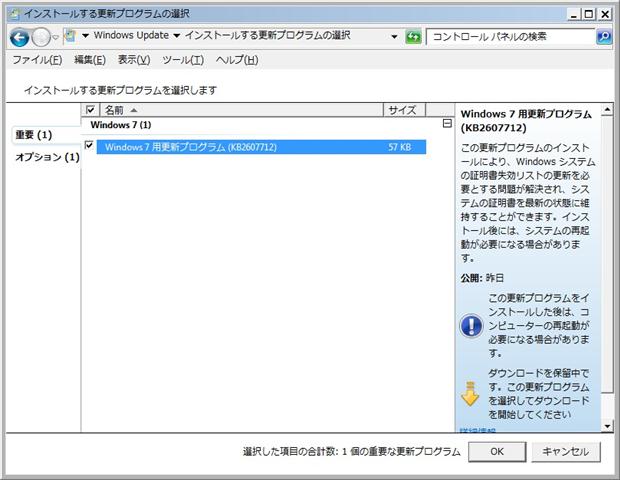Select the Windows 7 用更新プログラム (KB2607712) row
This screenshot has width=620, height=480.
(261, 147)
